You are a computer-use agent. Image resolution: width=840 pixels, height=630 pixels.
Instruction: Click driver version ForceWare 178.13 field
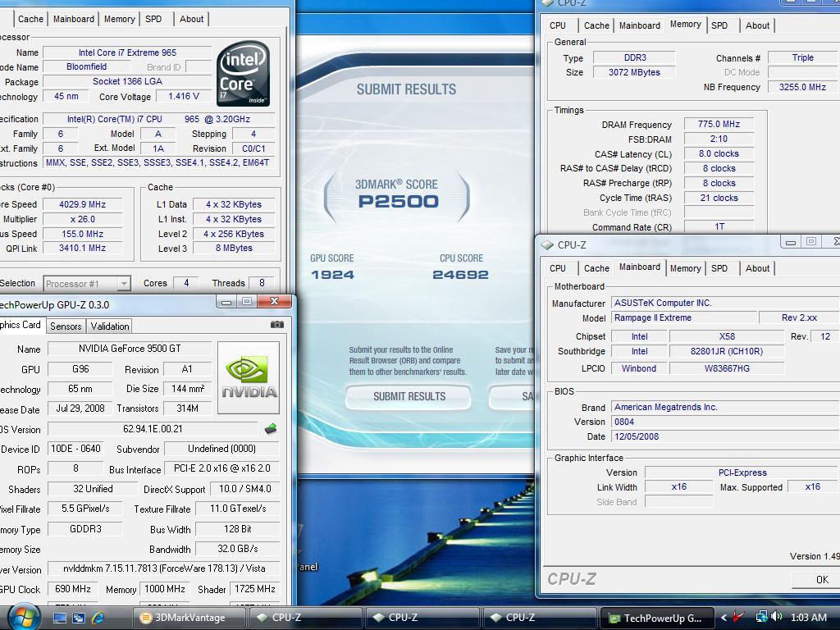(164, 569)
